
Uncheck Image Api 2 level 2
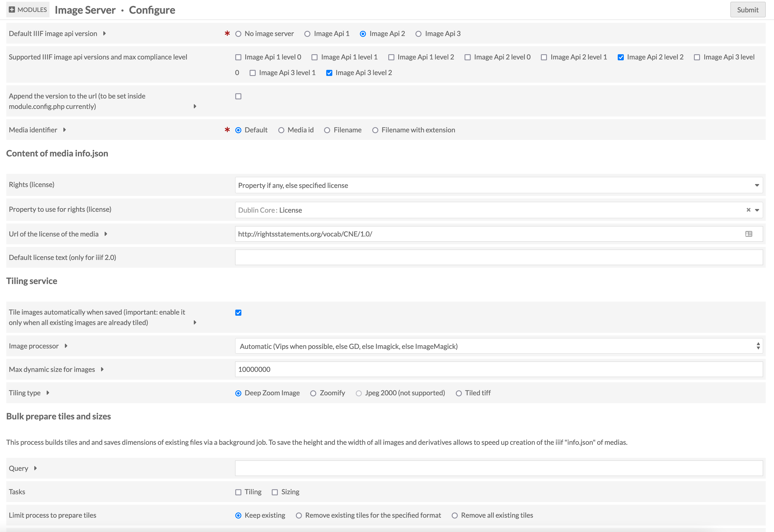click(621, 57)
